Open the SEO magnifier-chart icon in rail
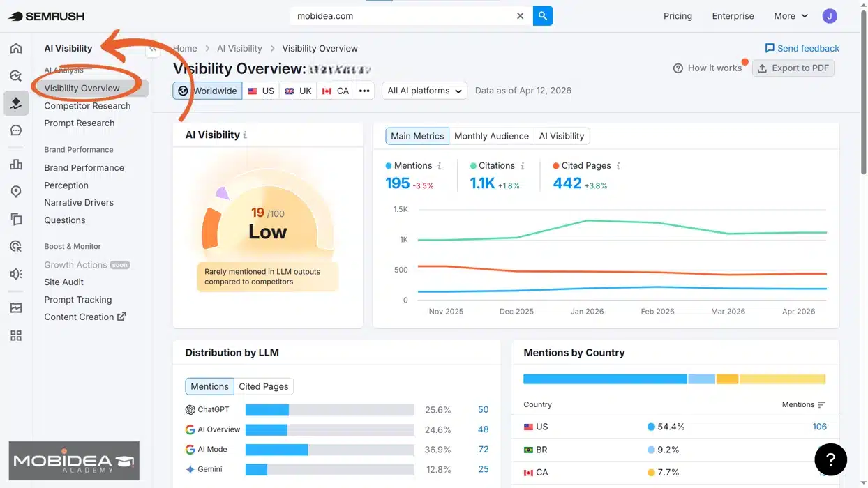The height and width of the screenshot is (488, 868). [16, 76]
